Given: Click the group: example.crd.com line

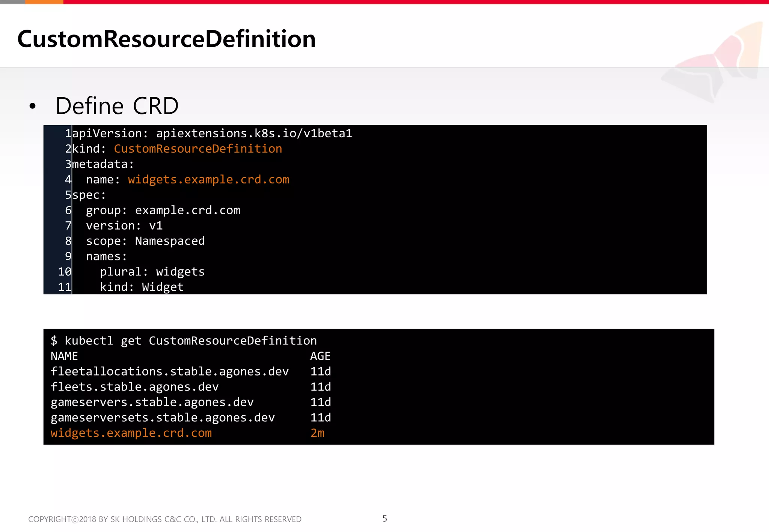Looking at the screenshot, I should (x=163, y=210).
